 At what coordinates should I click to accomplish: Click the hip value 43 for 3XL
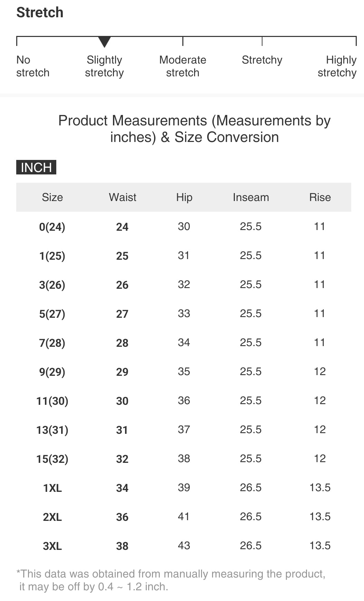click(x=184, y=546)
